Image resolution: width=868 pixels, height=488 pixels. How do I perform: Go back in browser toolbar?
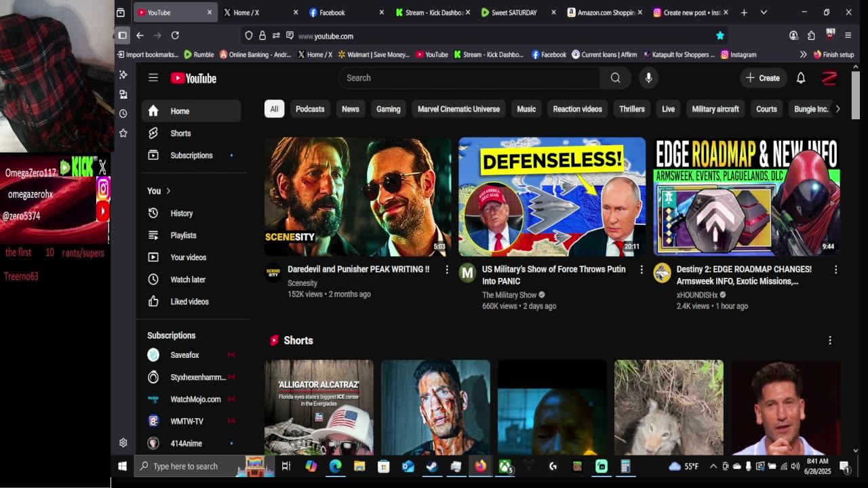[x=140, y=35]
